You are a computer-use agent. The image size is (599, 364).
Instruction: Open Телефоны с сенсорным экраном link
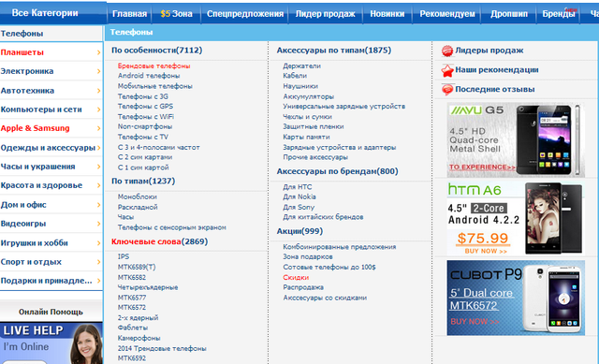tap(172, 227)
